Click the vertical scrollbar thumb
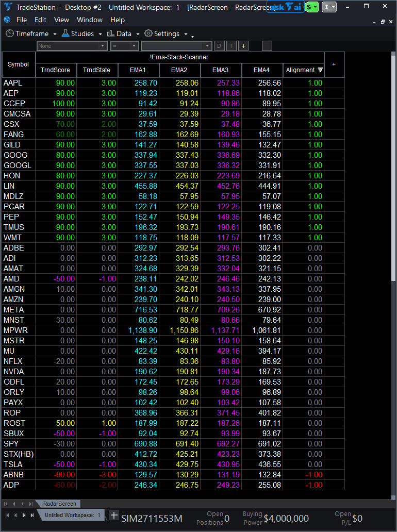Screen dimensions: 397x532 [393, 168]
